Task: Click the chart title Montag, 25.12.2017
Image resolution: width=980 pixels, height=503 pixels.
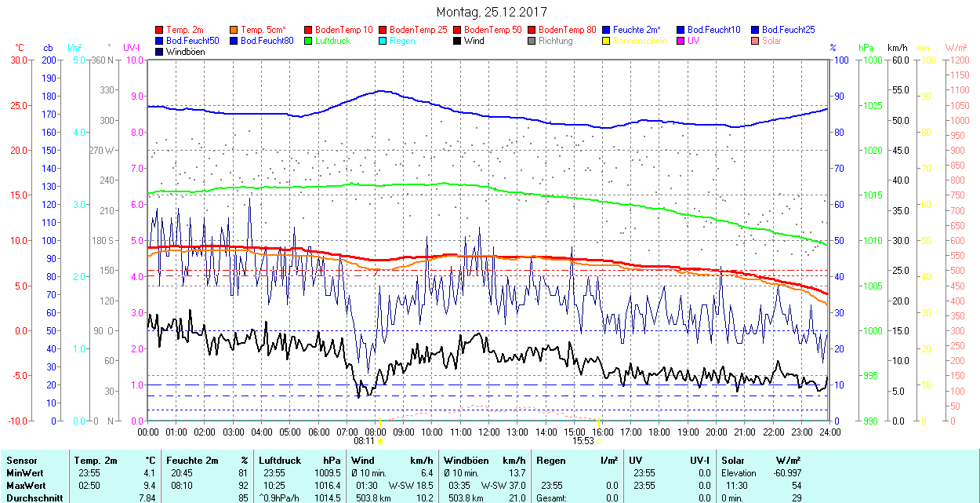Action: coord(492,12)
